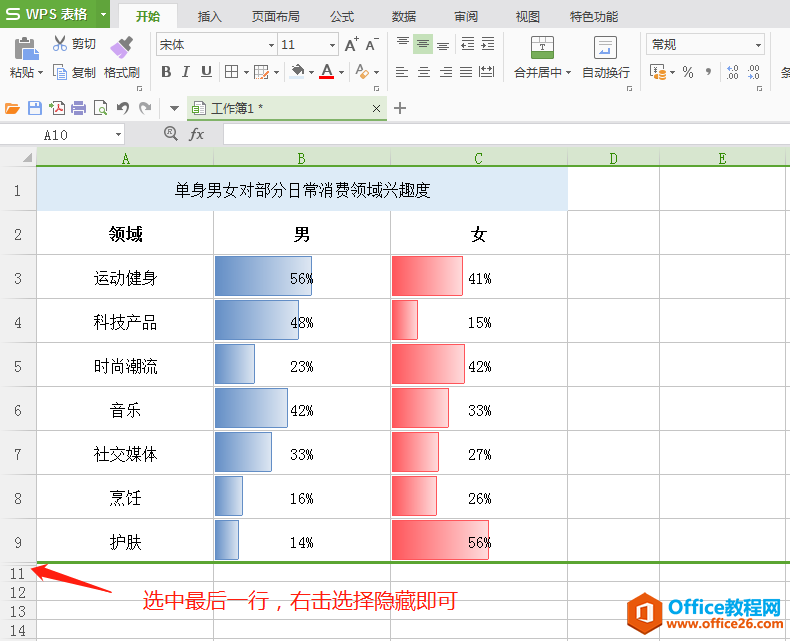Open the 审阅 (Review) tab

tap(466, 17)
